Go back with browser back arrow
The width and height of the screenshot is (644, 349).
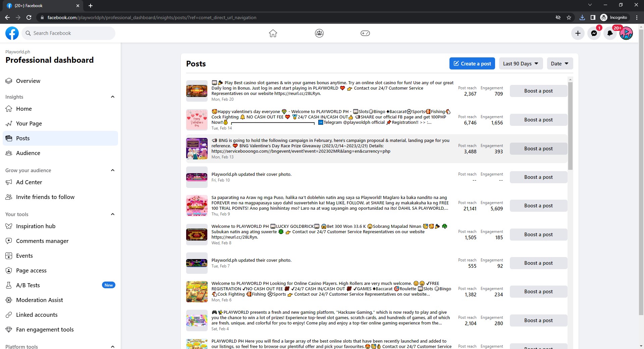7,17
